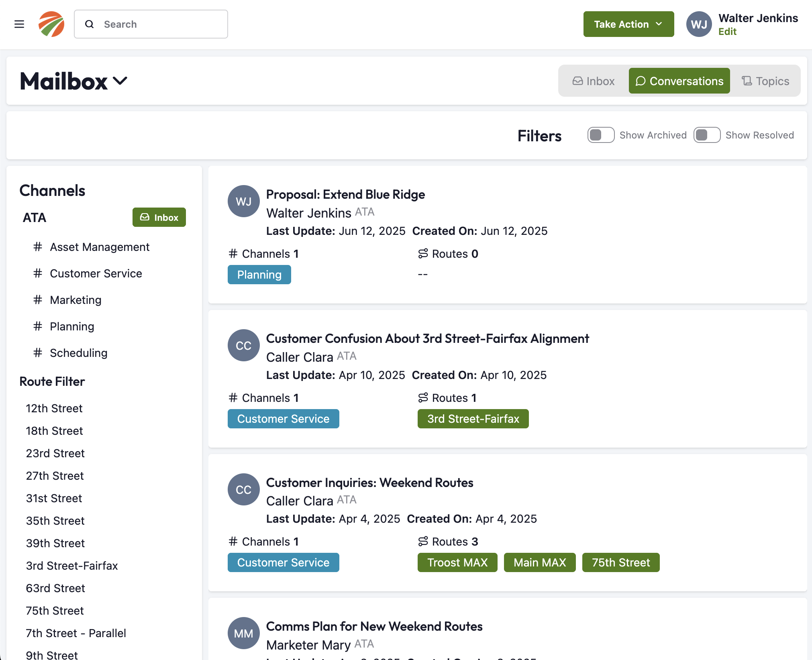Click the Edit link under Walter Jenkins

point(727,32)
